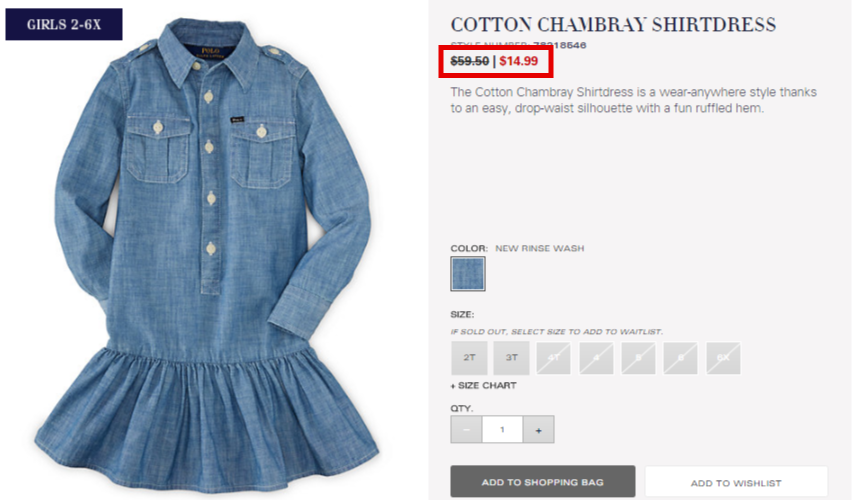
Task: Click the red $14.99 sale price
Action: click(519, 61)
